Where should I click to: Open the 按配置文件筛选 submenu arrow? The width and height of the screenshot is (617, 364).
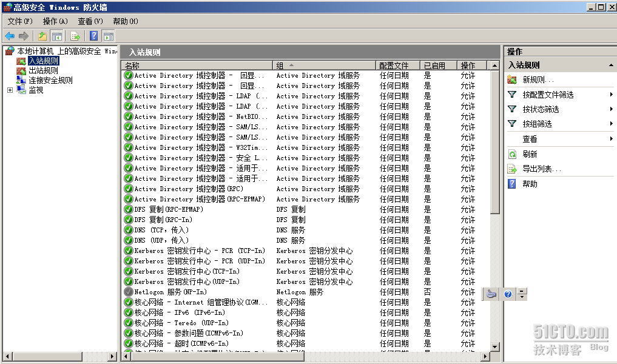611,95
